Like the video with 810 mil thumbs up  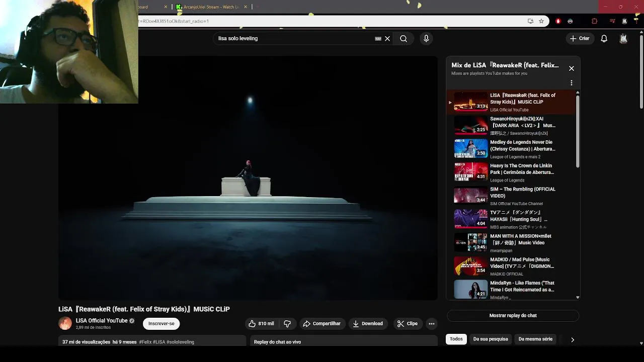[262, 324]
